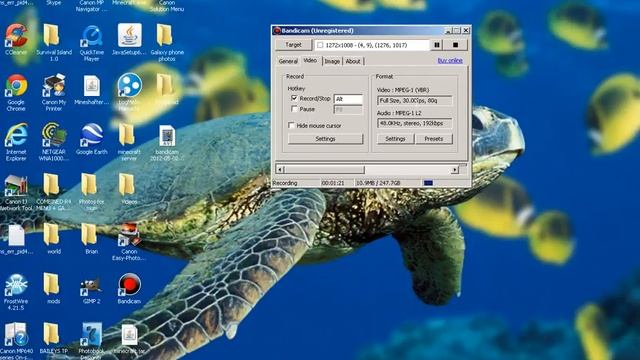Click the scrollbar right arrow in Bandicam
This screenshot has height=360, width=640.
point(455,169)
